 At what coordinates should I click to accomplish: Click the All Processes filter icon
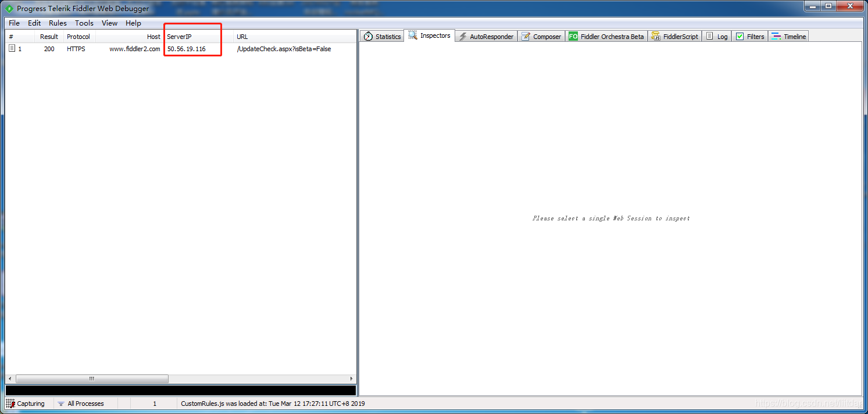tap(61, 404)
